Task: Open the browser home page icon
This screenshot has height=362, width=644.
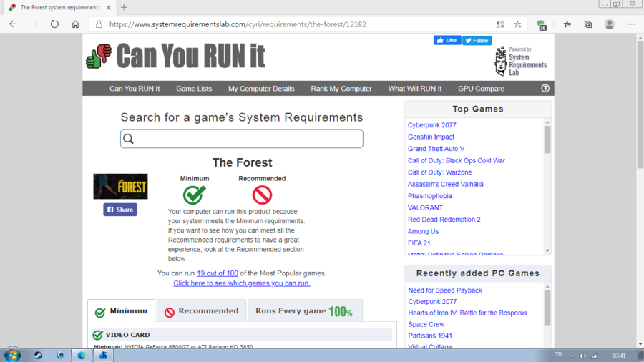Action: 76,24
